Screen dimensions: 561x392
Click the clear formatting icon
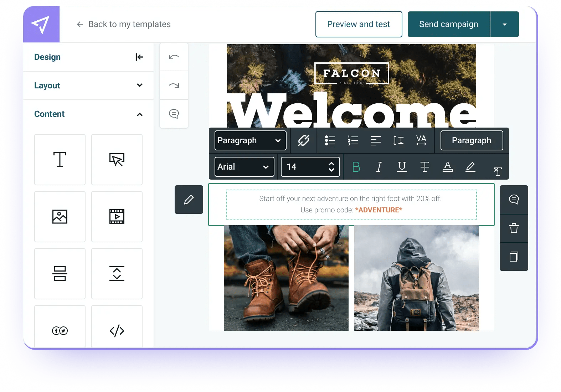[498, 171]
